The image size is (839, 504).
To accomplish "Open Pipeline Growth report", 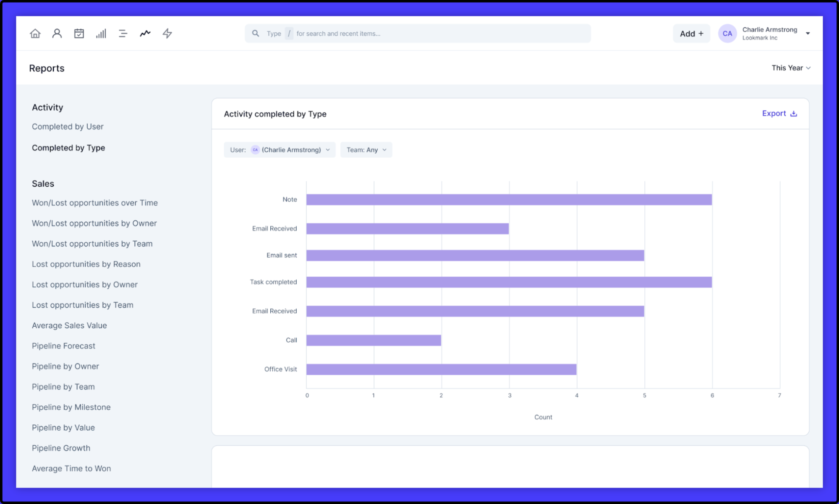I will (x=61, y=448).
